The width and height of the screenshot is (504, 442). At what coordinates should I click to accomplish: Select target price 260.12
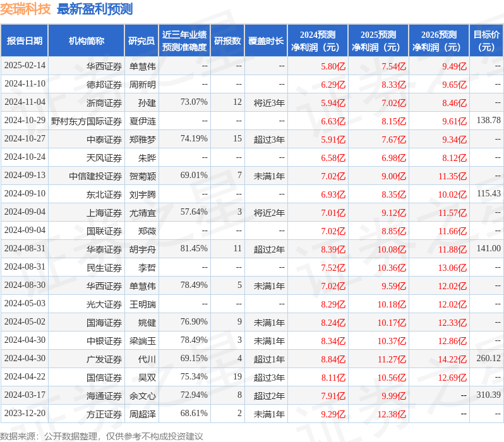489,359
